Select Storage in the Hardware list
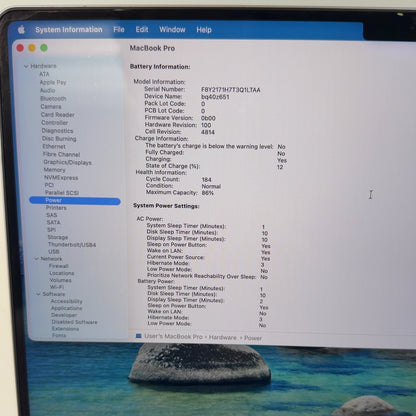Image resolution: width=416 pixels, height=416 pixels. click(x=58, y=237)
